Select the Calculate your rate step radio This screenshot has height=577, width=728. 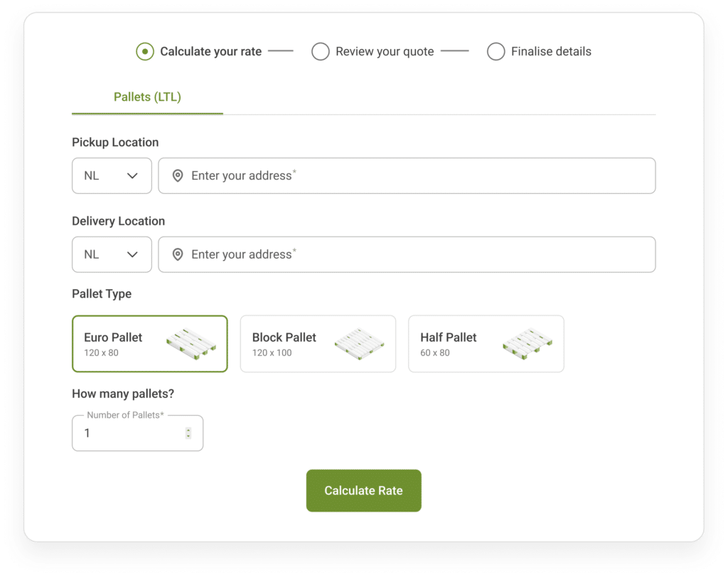coord(145,51)
